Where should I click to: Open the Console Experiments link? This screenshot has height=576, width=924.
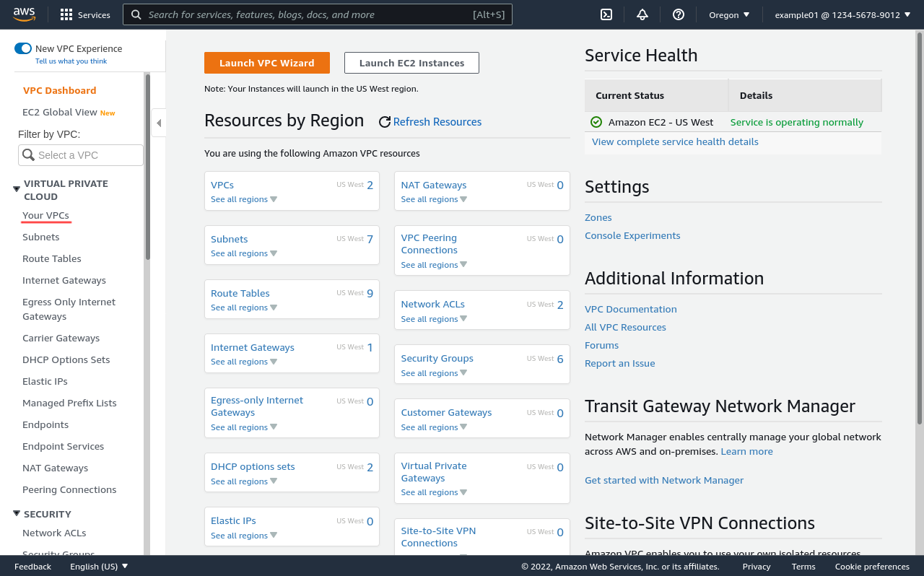click(x=632, y=235)
